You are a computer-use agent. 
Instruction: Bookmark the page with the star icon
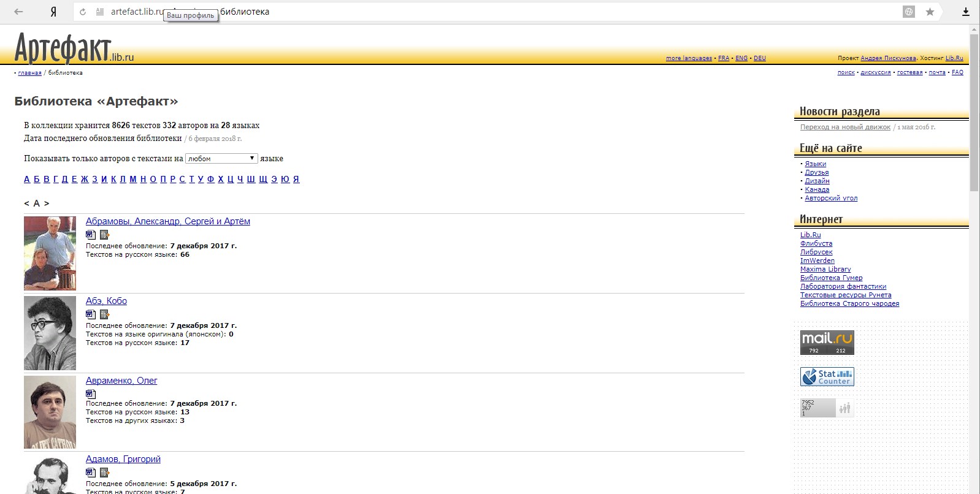(930, 12)
